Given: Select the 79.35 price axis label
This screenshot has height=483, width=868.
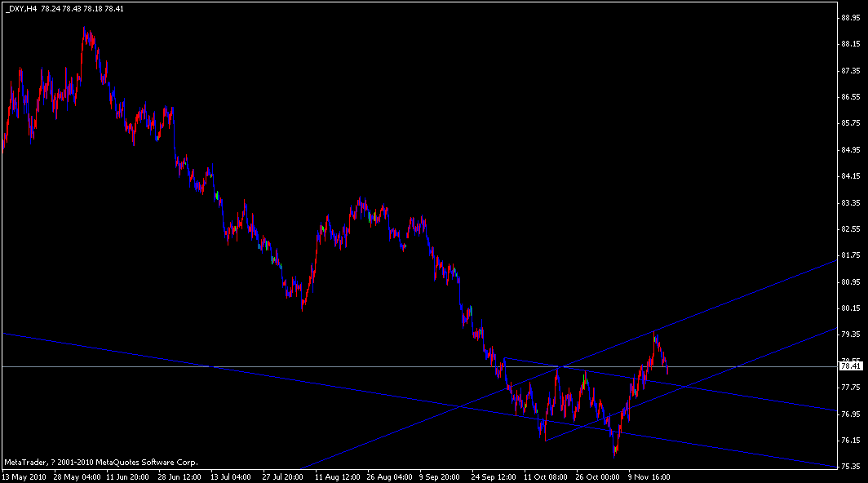Looking at the screenshot, I should [851, 334].
